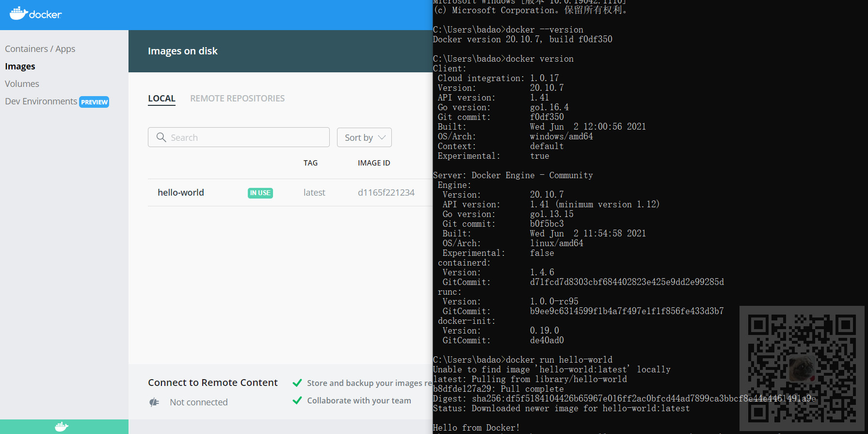Click the Images on disk title
This screenshot has height=434, width=868.
pos(183,51)
